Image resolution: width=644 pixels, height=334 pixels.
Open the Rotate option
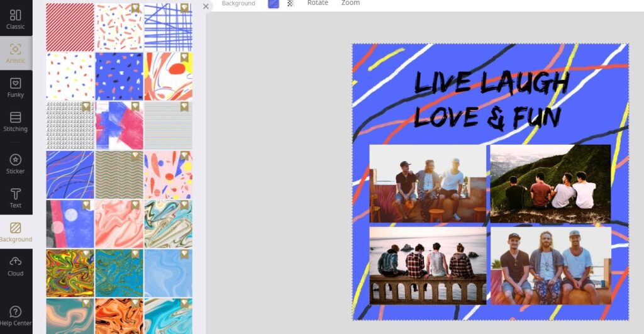pos(318,3)
